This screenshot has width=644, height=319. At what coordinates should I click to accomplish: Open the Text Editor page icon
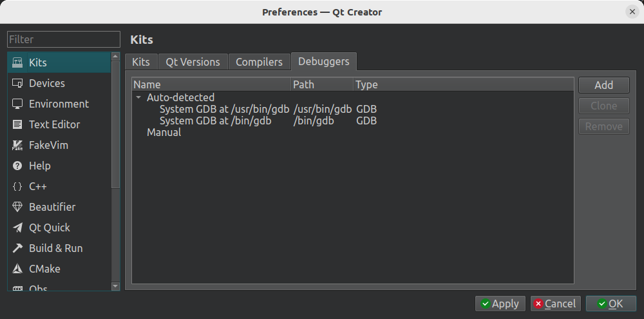tap(17, 124)
